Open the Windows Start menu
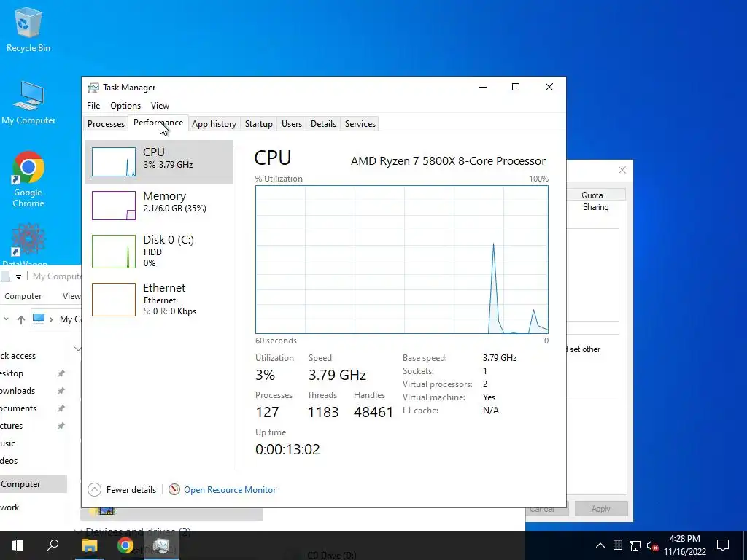Viewport: 747px width, 560px height. [18, 545]
